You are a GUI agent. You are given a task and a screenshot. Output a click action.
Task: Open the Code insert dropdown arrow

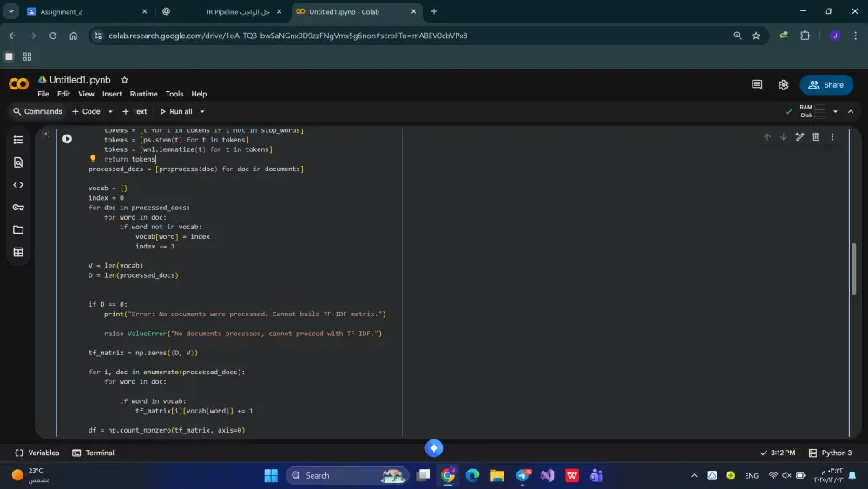click(x=110, y=111)
